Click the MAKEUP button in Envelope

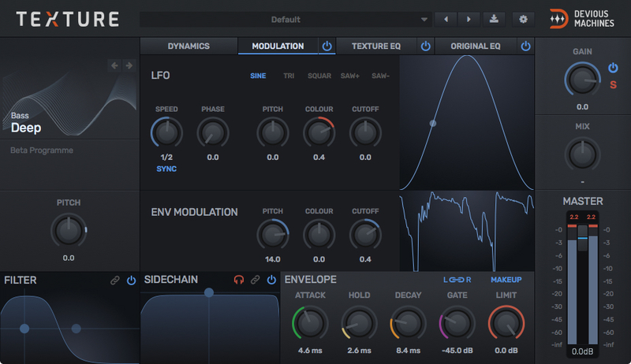(x=506, y=280)
